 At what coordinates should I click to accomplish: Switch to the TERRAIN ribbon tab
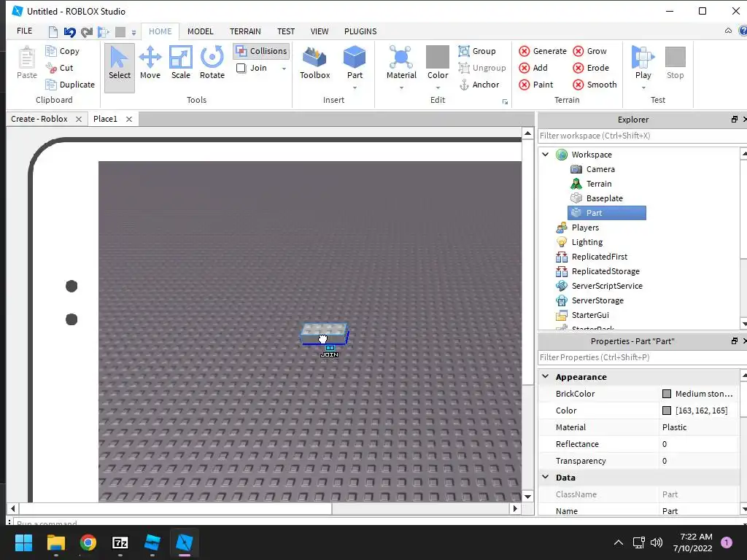pos(245,31)
